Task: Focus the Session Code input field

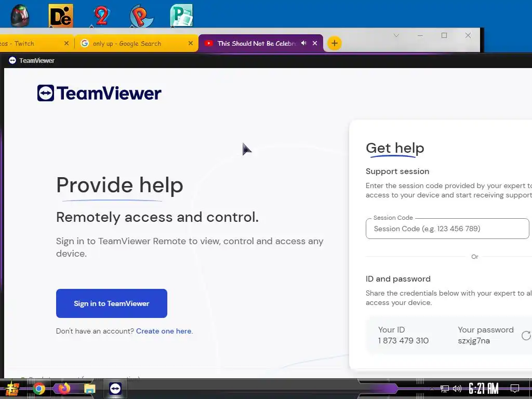Action: [447, 229]
